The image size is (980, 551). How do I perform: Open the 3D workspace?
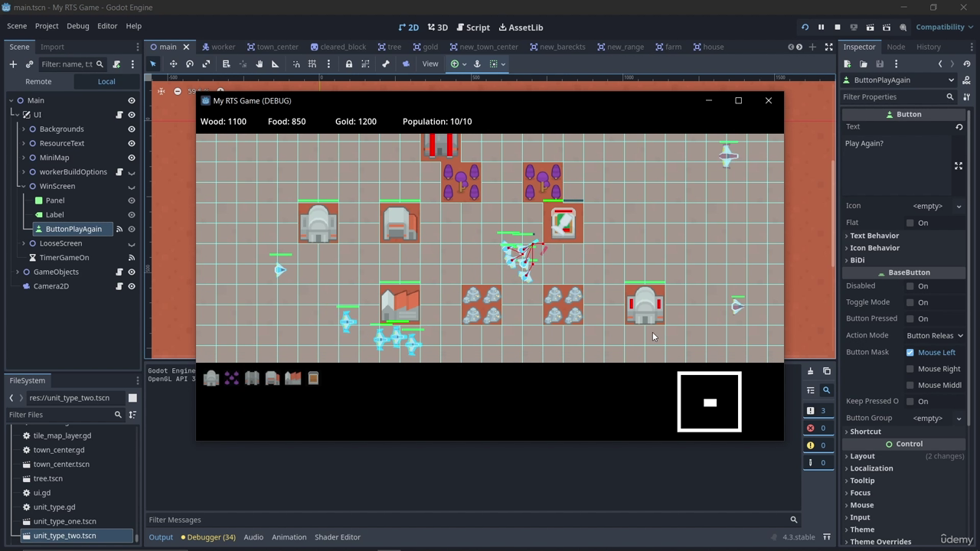[x=437, y=28]
